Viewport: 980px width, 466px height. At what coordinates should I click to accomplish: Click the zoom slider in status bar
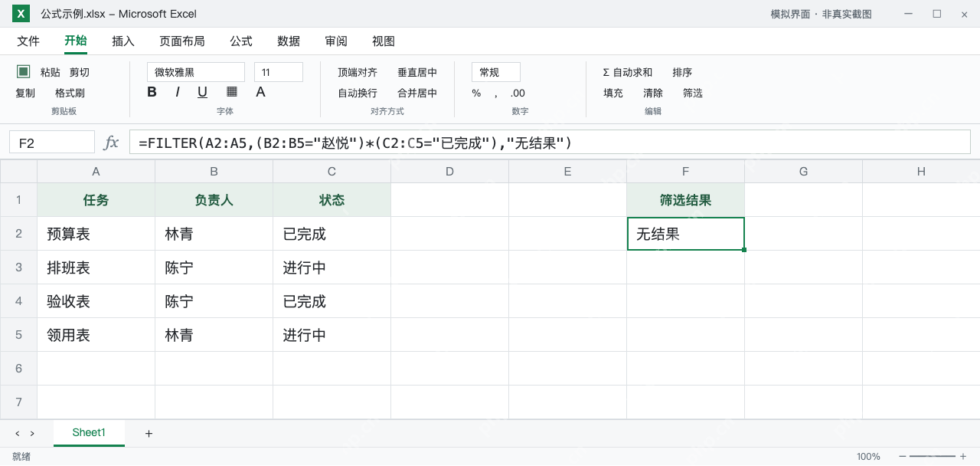point(933,456)
